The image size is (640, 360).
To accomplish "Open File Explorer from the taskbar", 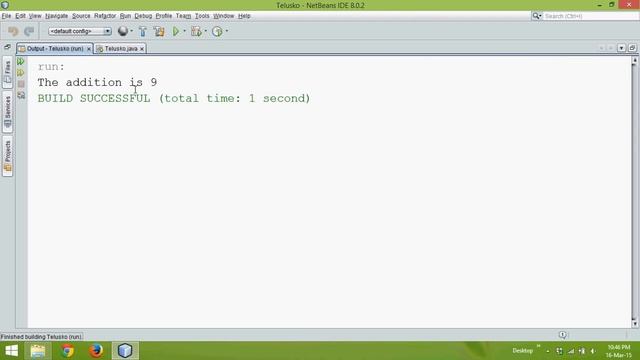I will pyautogui.click(x=38, y=351).
